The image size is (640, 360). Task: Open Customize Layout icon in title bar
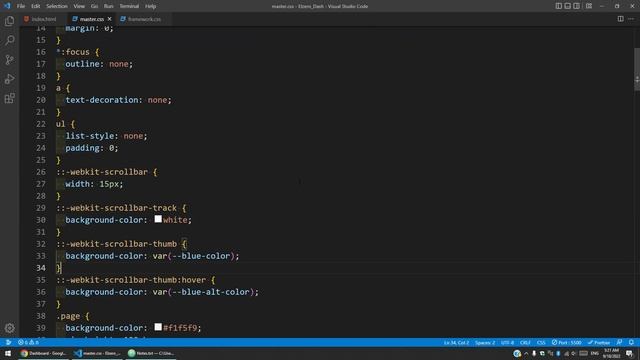(589, 6)
